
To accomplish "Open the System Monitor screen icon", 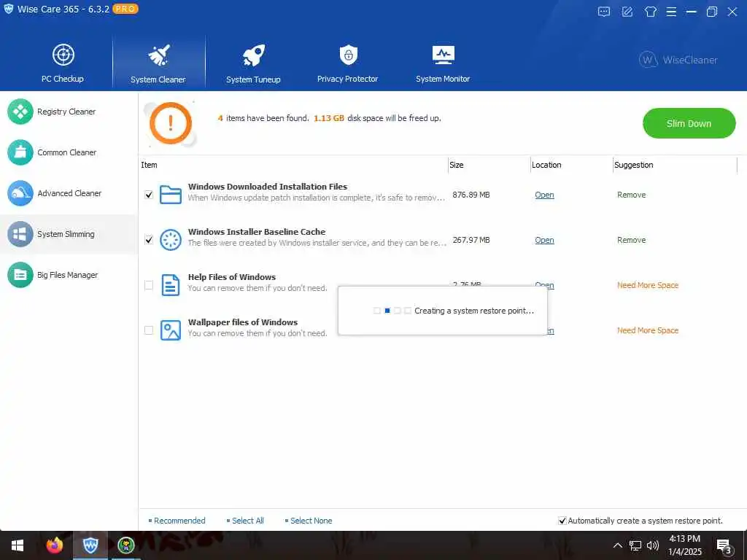I will pyautogui.click(x=443, y=55).
